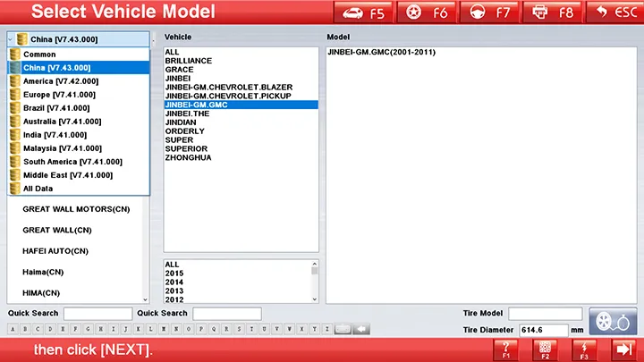This screenshot has height=362, width=644.
Task: Click the wheel rim F6 button
Action: point(428,13)
